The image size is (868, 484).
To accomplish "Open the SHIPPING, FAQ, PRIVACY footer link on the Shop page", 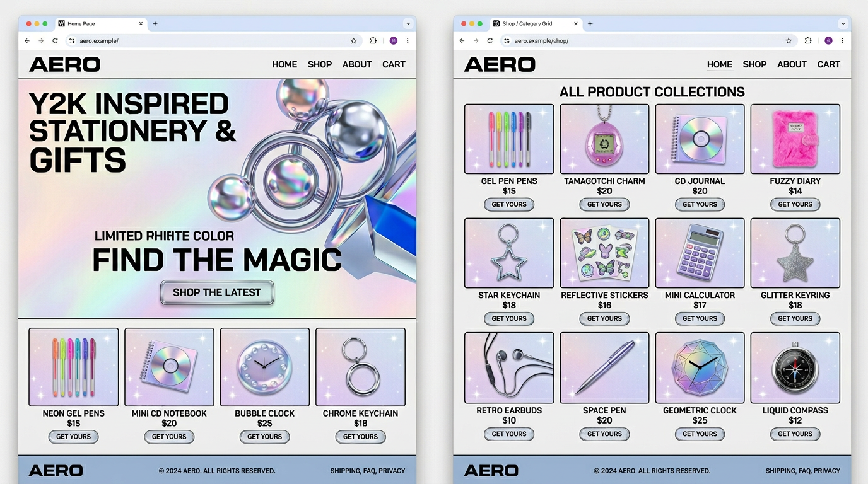I will point(802,471).
